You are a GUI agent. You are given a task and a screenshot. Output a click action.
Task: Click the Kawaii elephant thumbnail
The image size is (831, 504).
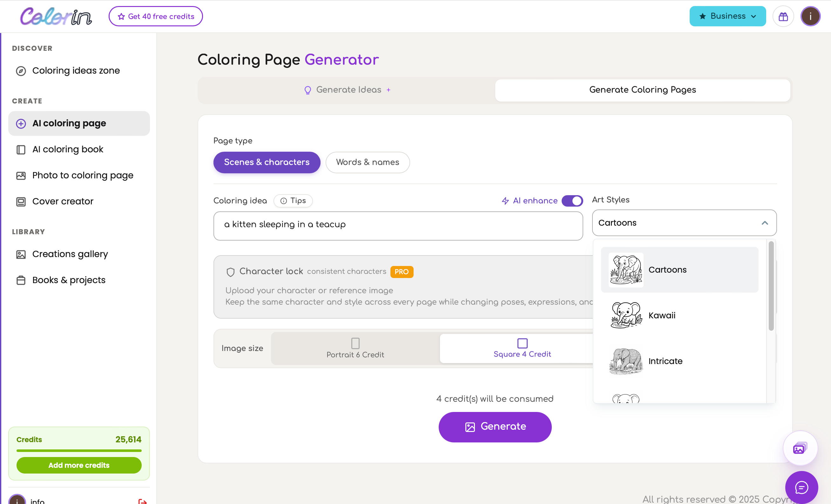(626, 315)
